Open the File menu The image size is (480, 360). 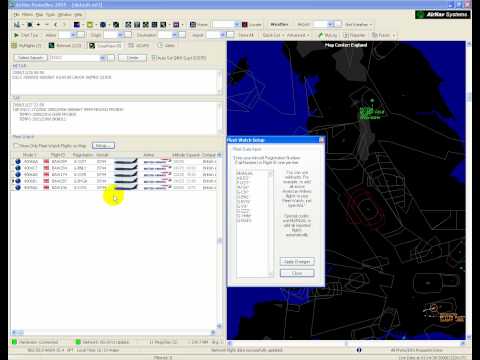tap(16, 15)
